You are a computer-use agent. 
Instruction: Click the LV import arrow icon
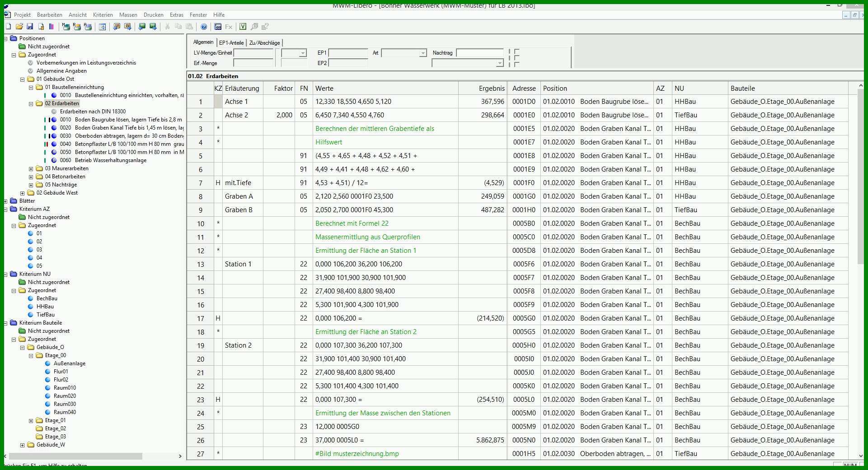pos(117,27)
